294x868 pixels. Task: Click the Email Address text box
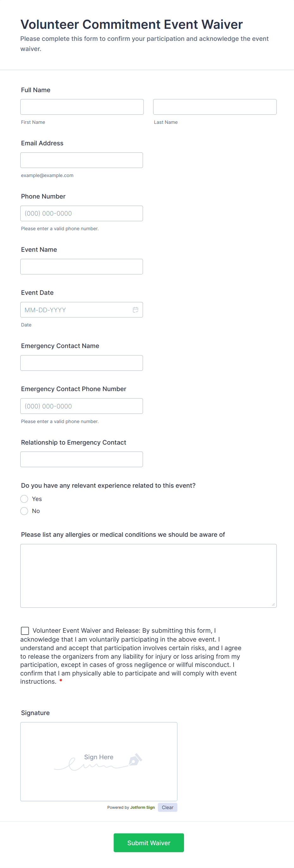click(x=82, y=160)
